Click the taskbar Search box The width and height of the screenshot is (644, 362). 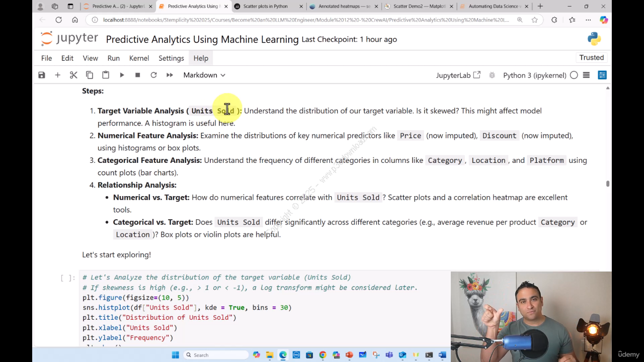[x=215, y=355]
